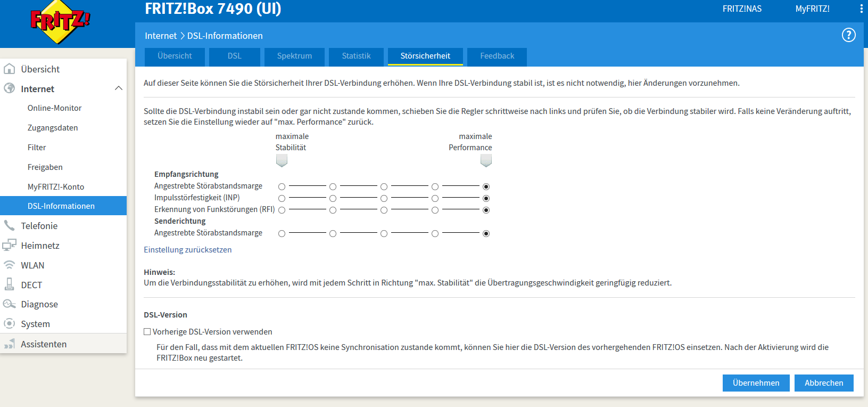Click Internet in the breadcrumb
This screenshot has height=407, width=868.
(x=161, y=36)
